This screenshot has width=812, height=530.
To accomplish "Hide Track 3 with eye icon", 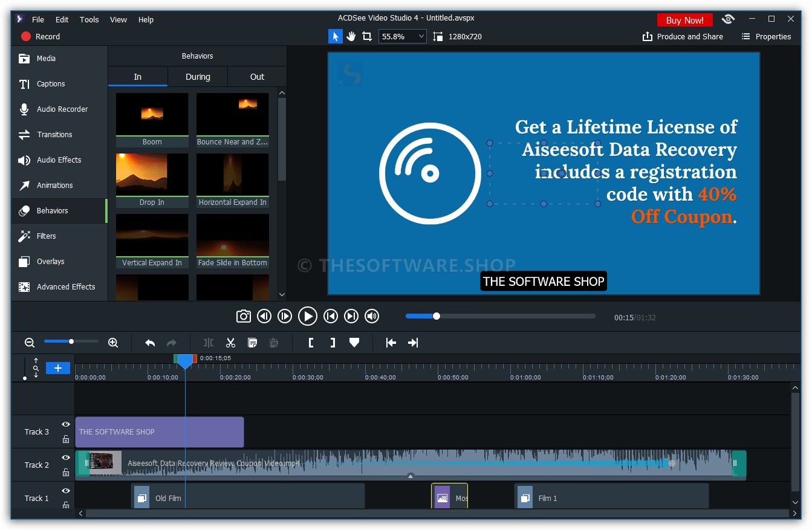I will [x=66, y=425].
